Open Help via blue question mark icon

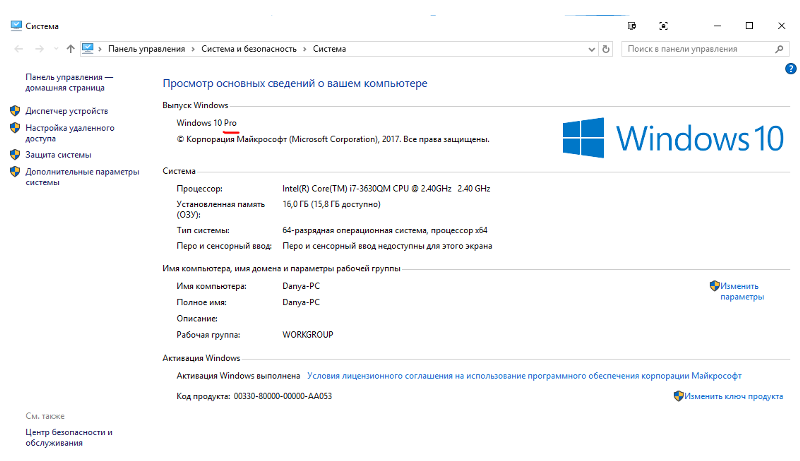coord(790,68)
